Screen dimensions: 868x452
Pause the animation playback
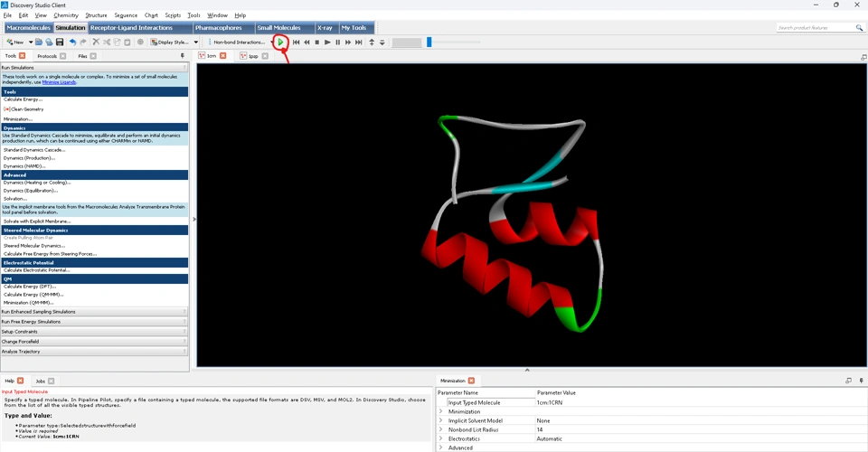point(338,42)
